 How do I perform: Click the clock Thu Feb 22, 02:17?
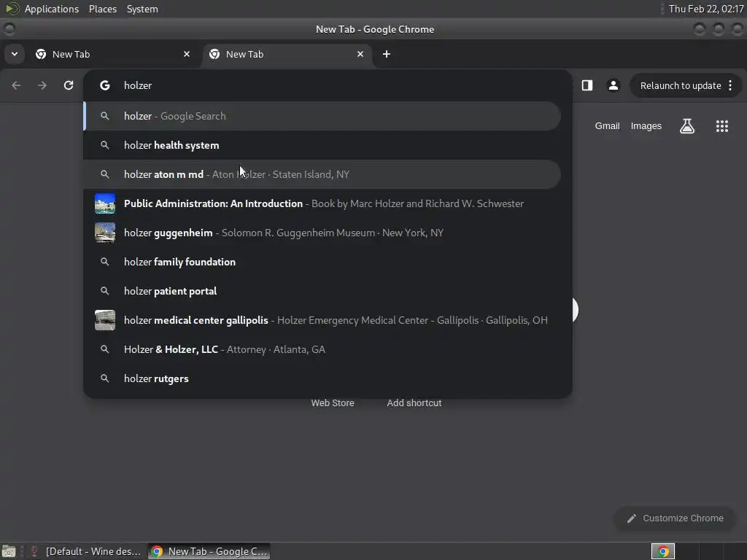(x=706, y=9)
